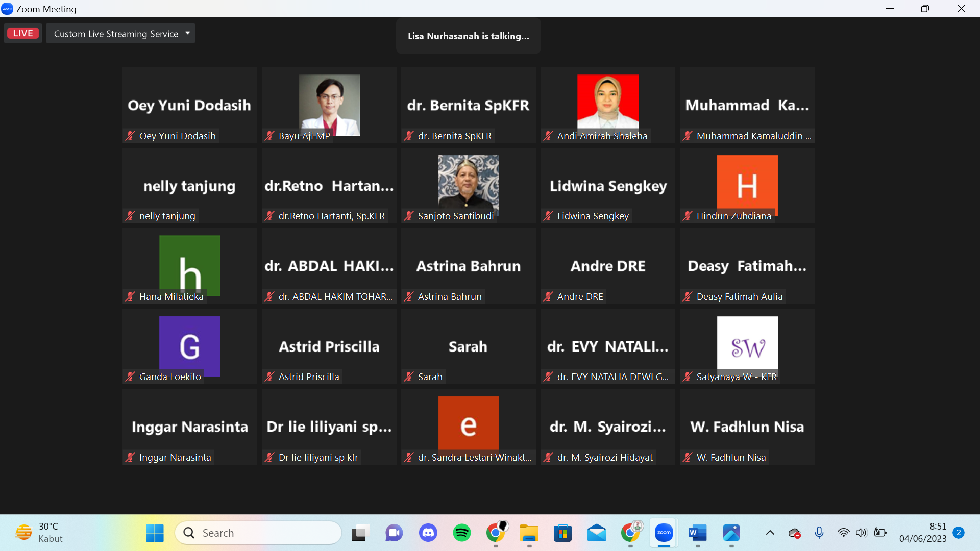980x551 pixels.
Task: Open the Windows Start menu
Action: (x=155, y=533)
